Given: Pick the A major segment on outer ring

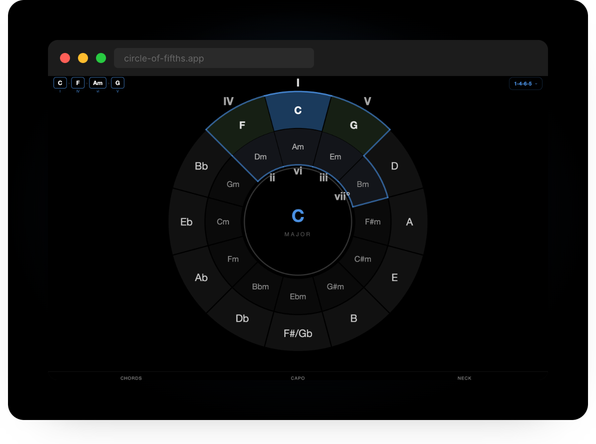Looking at the screenshot, I should coord(409,222).
